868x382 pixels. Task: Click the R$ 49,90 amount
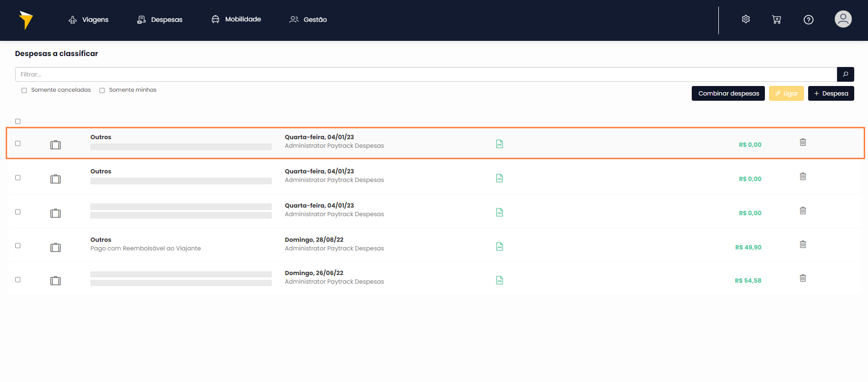(748, 248)
